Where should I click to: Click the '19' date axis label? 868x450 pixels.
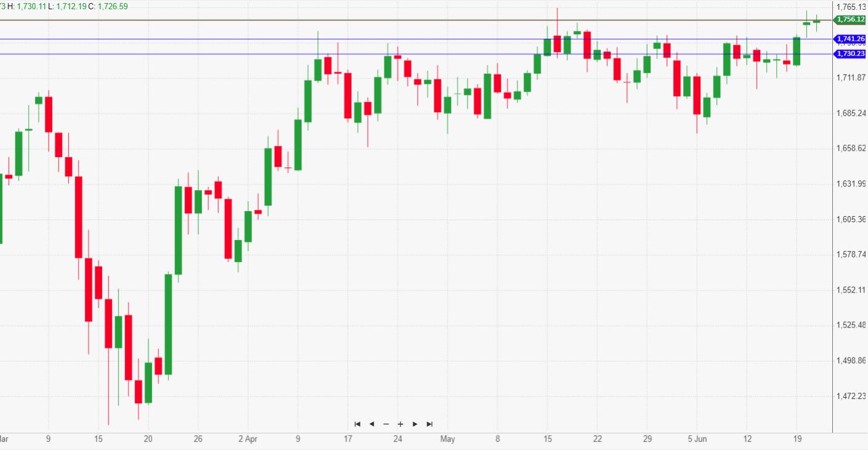point(797,440)
